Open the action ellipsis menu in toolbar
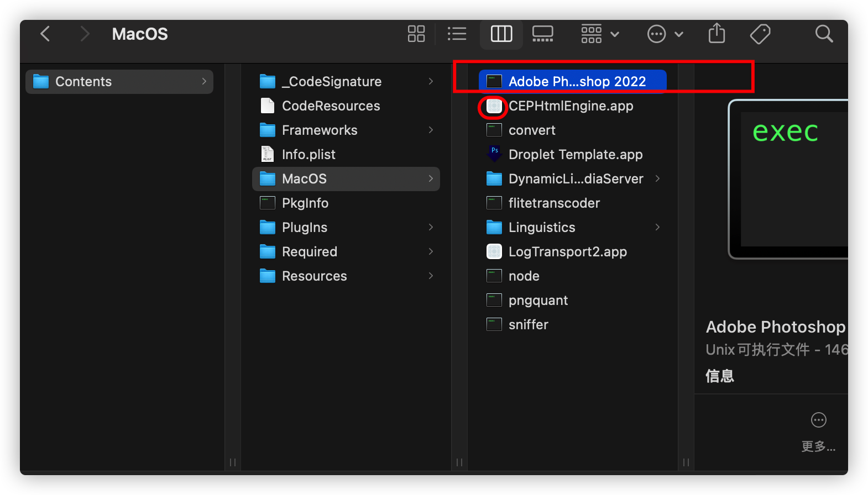Image resolution: width=868 pixels, height=495 pixels. point(665,34)
